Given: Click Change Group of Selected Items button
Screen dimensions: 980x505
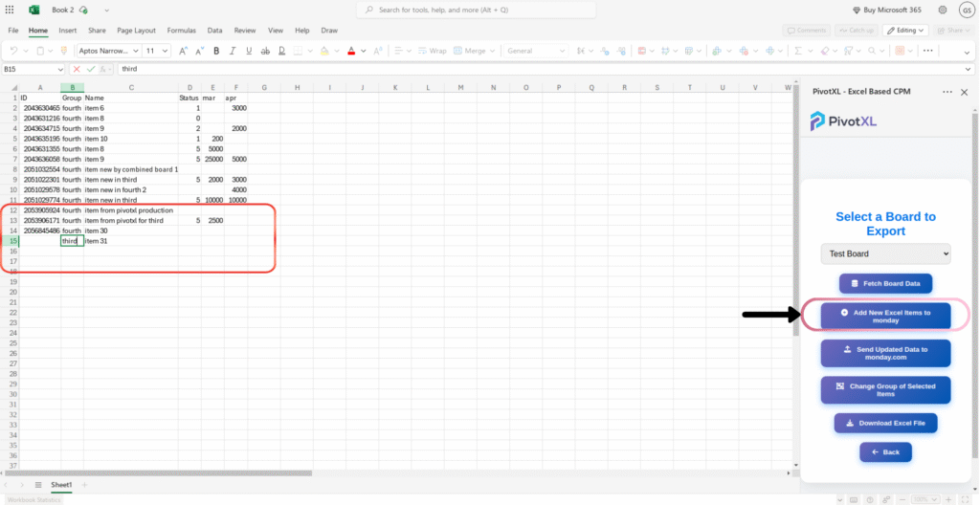Looking at the screenshot, I should coord(885,390).
